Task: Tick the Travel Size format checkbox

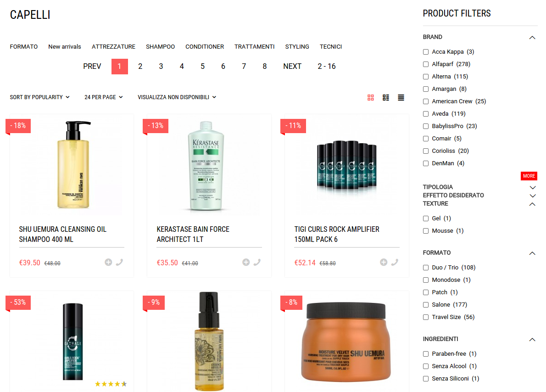Action: (x=425, y=317)
